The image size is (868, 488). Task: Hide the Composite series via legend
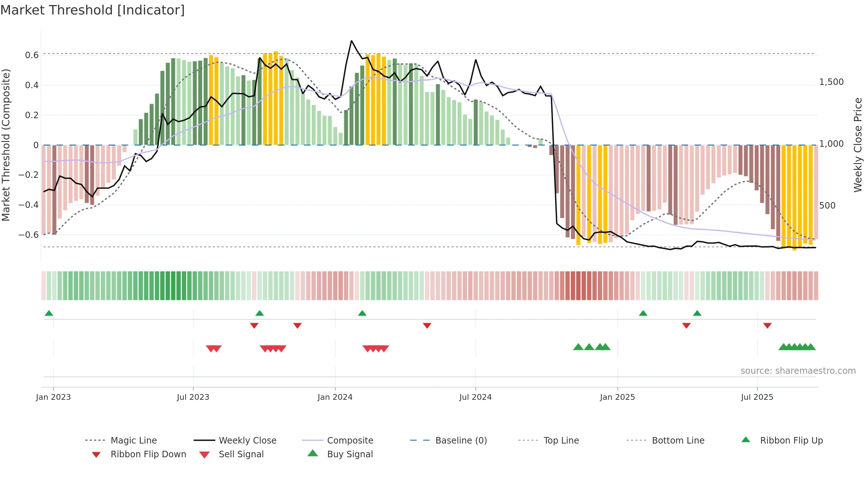(337, 440)
